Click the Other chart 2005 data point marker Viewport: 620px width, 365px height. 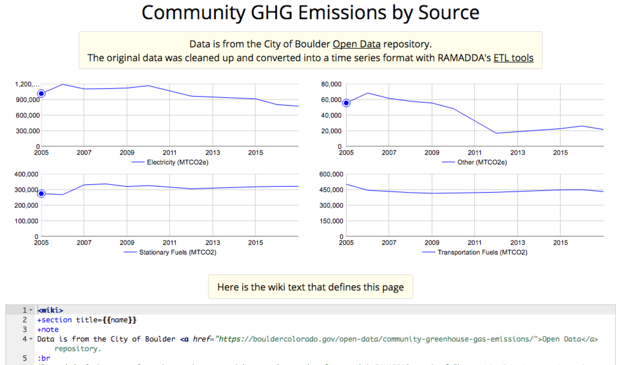tap(346, 103)
